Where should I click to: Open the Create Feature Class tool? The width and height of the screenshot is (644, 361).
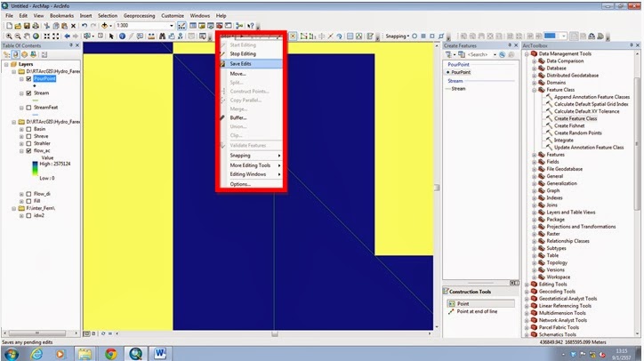tap(575, 118)
